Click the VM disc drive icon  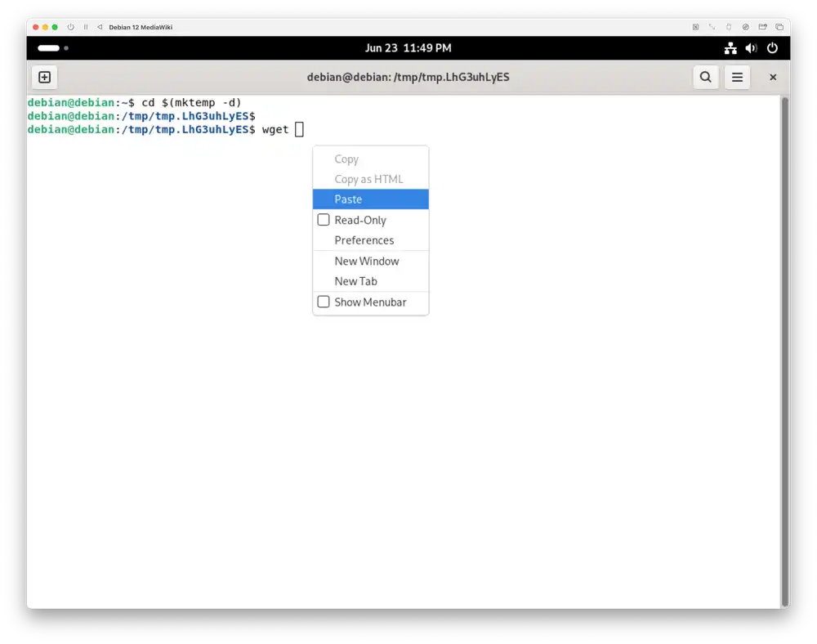(746, 27)
